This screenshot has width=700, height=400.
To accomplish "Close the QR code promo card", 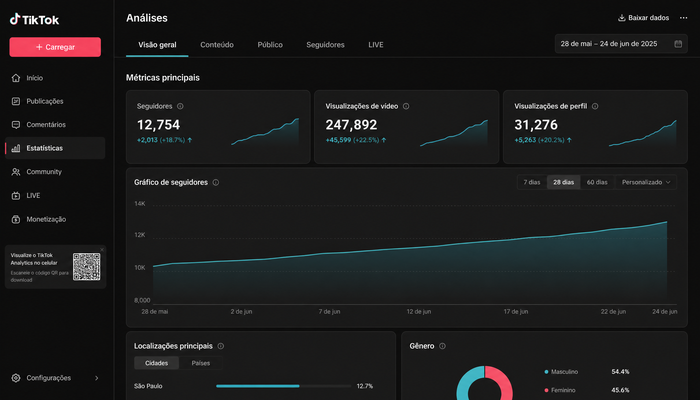I will [x=102, y=250].
